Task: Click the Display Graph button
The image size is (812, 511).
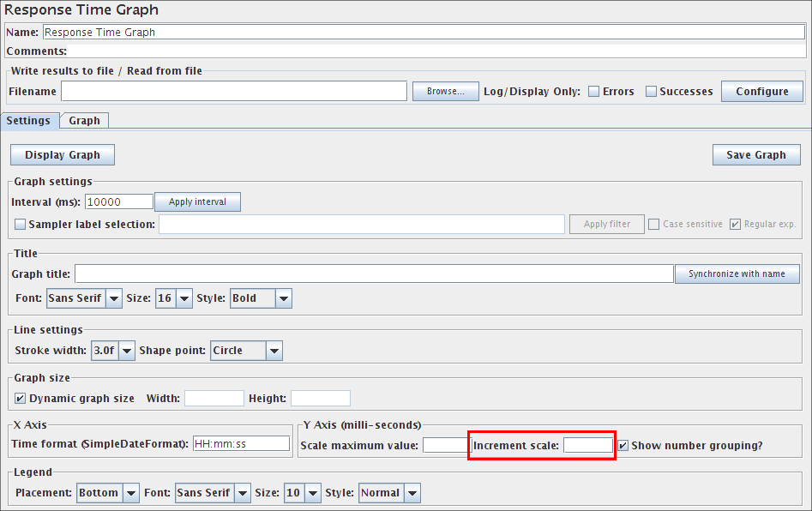Action: tap(63, 155)
